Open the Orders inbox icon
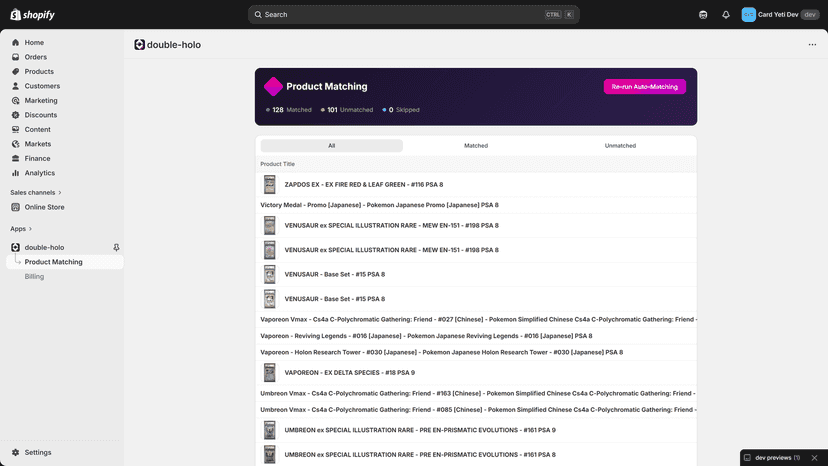Screen dimensions: 828x466 [x=15, y=57]
